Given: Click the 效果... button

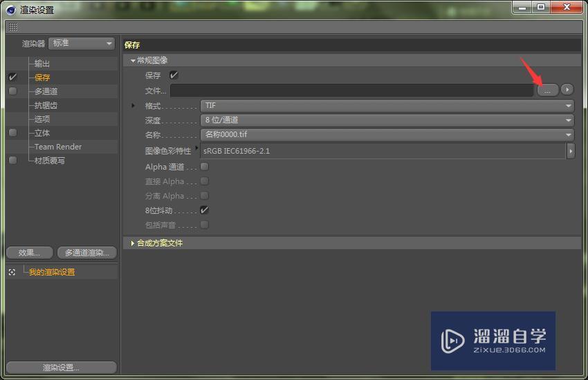Looking at the screenshot, I should point(29,253).
